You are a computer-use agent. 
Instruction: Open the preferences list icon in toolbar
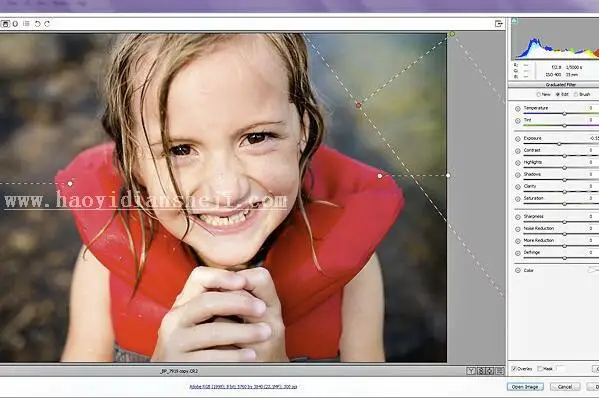[26, 24]
